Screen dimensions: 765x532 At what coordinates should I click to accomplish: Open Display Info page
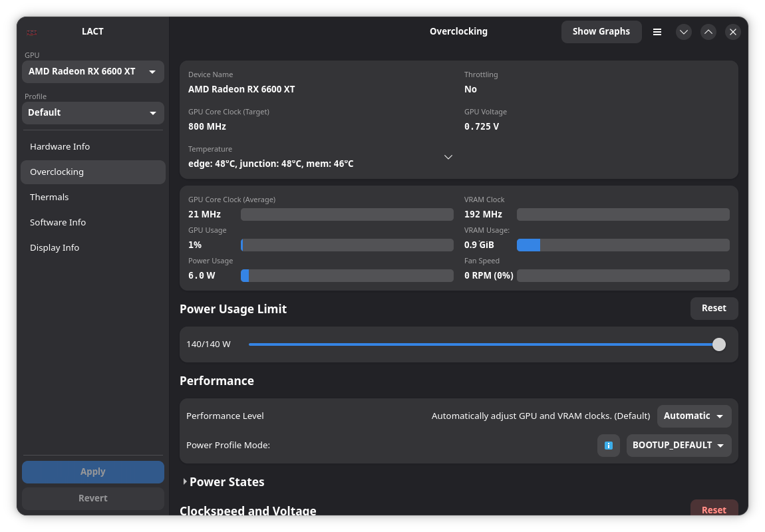pyautogui.click(x=92, y=248)
